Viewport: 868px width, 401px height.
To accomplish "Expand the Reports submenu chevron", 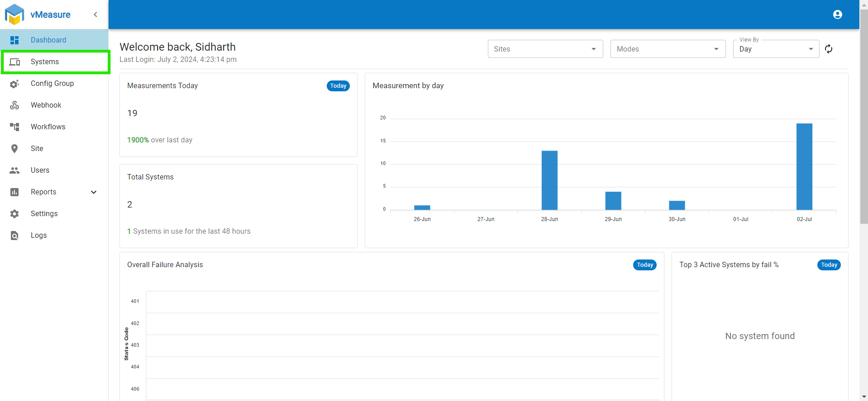I will pyautogui.click(x=94, y=192).
